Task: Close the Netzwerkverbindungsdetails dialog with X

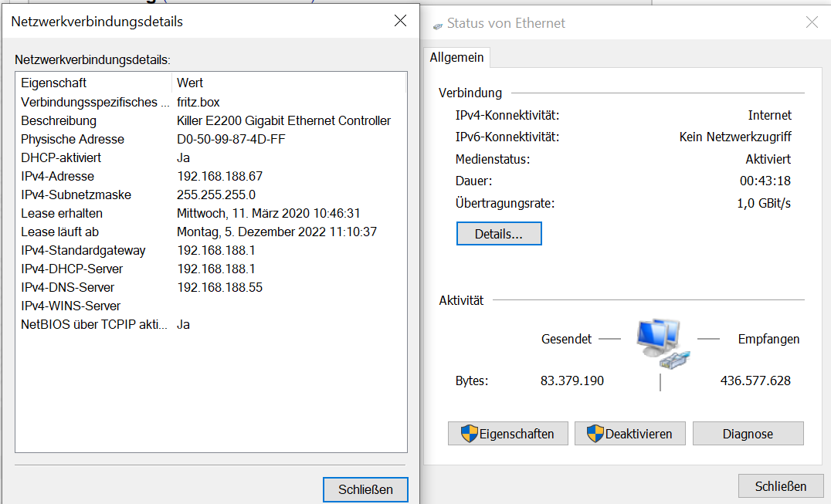Action: pos(401,21)
